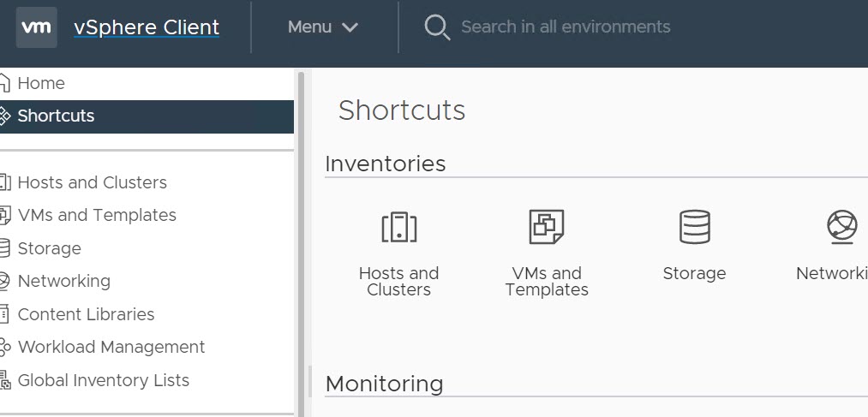
Task: Click Content Libraries icon in sidebar
Action: [x=4, y=314]
